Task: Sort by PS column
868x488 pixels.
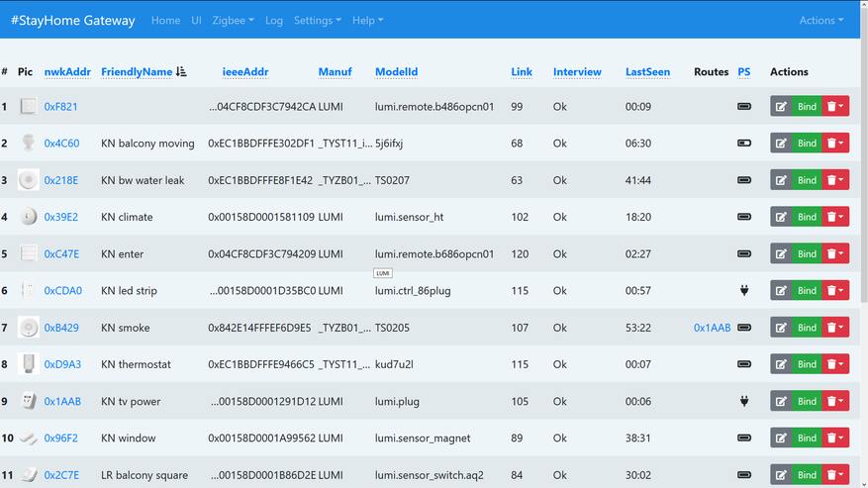Action: pyautogui.click(x=744, y=72)
